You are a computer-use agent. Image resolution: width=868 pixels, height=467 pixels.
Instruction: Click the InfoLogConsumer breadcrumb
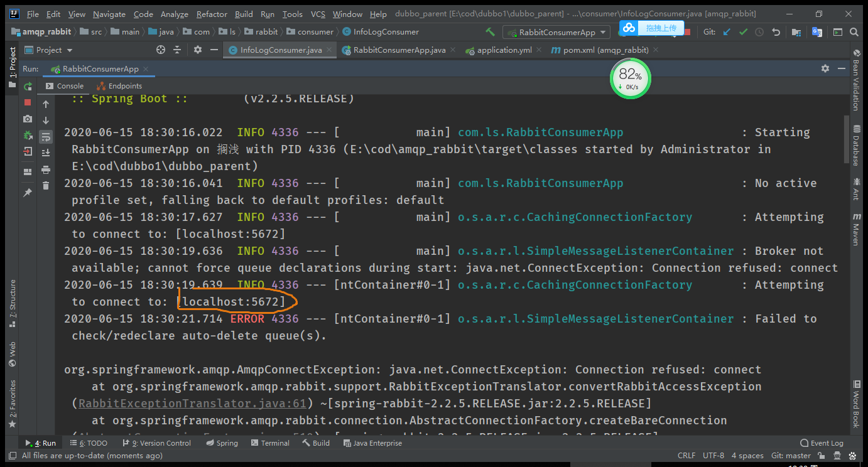pyautogui.click(x=381, y=31)
